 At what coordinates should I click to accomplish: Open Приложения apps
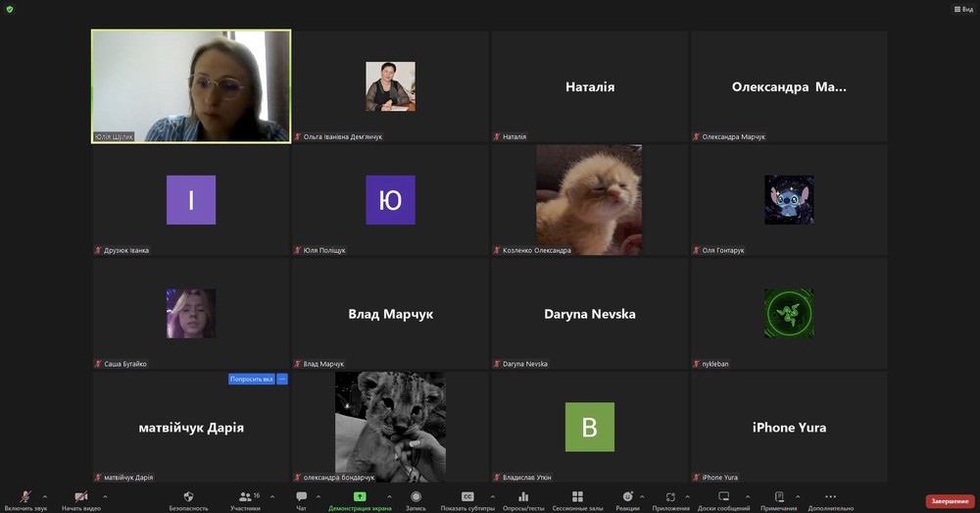pos(670,500)
